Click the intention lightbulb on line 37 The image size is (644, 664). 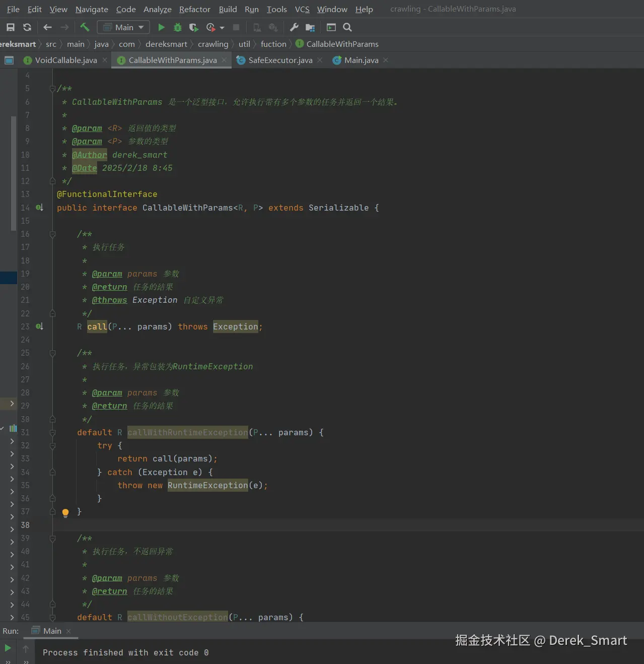pos(65,513)
